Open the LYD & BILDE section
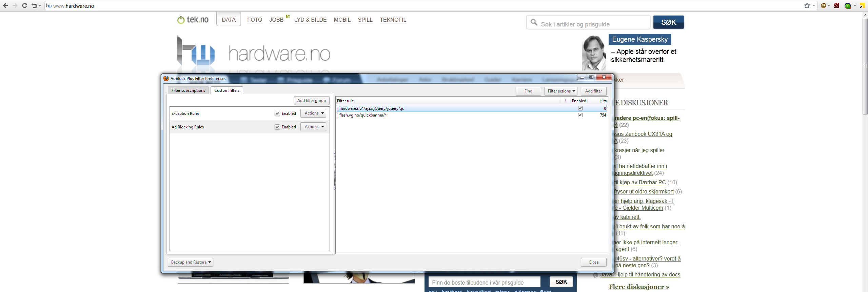Viewport: 868px width, 292px height. tap(310, 20)
